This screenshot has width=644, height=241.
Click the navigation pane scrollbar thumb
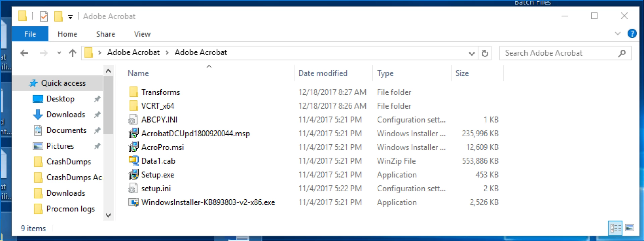click(108, 105)
